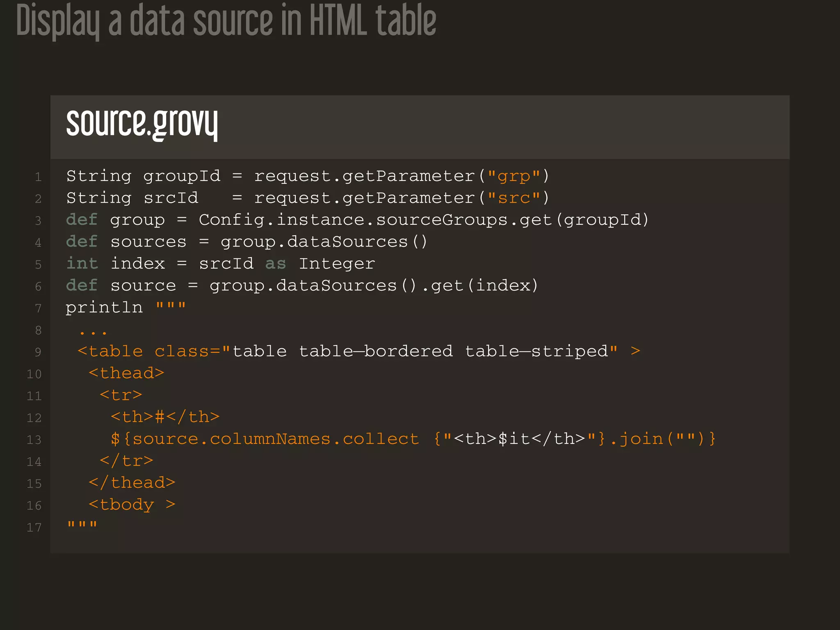Click line number 1 in the gutter
Image resolution: width=840 pixels, height=630 pixels.
[x=38, y=177]
